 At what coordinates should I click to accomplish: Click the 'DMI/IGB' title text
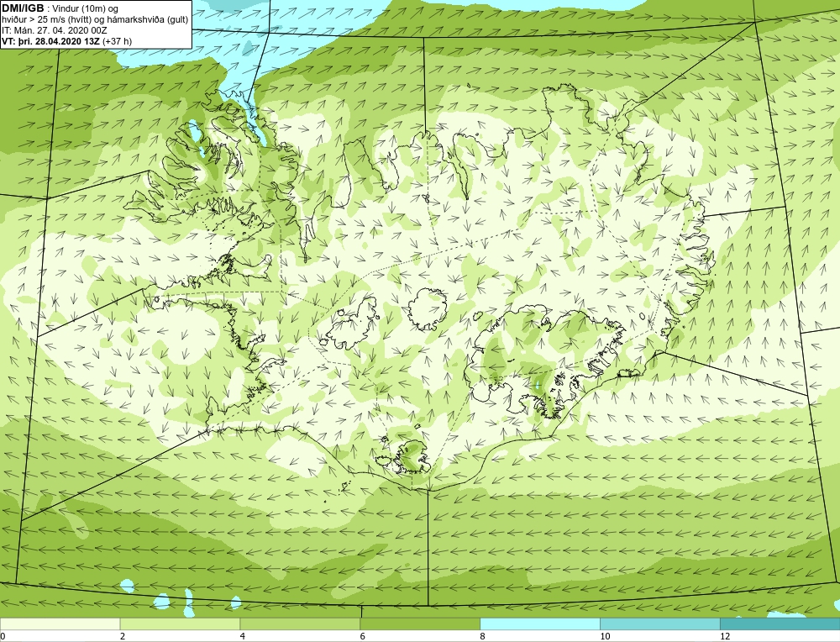23,8
